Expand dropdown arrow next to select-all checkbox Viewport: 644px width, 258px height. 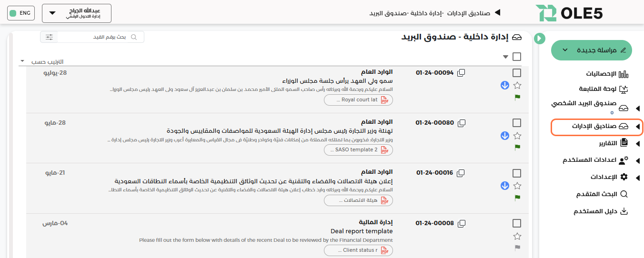(505, 57)
